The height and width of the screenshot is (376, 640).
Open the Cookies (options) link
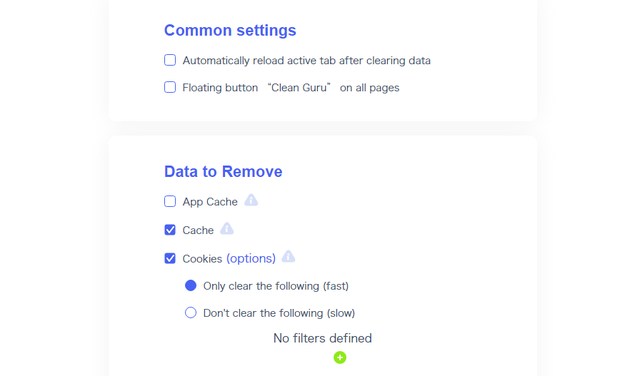[x=251, y=259]
